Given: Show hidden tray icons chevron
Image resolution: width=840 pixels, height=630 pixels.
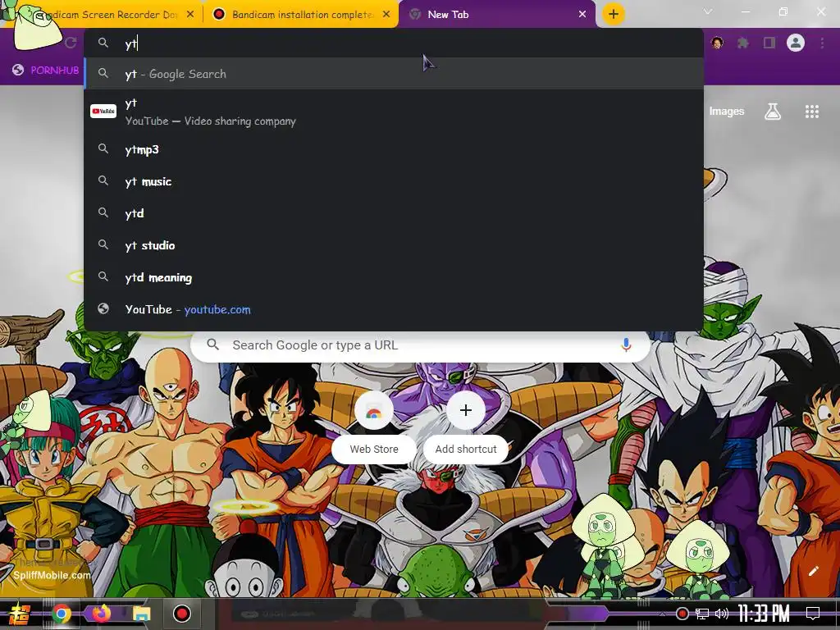Looking at the screenshot, I should [x=663, y=614].
